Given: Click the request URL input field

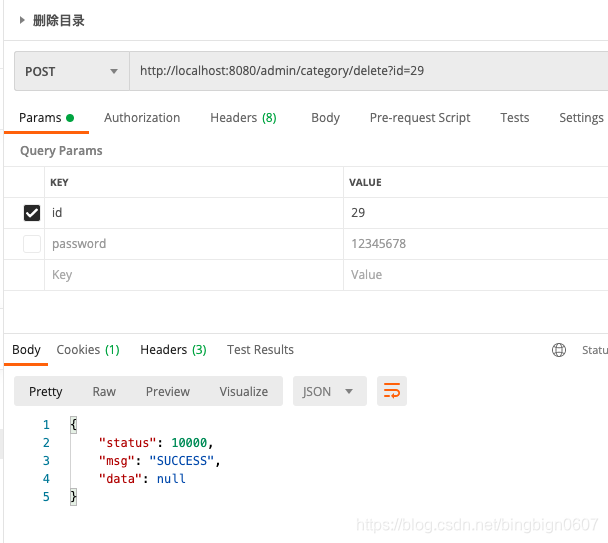Looking at the screenshot, I should point(368,71).
